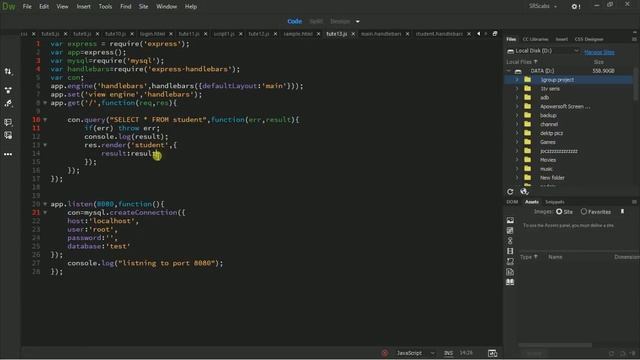Screen dimensions: 640x360
Task: Open the login.html document tab
Action: (x=153, y=34)
